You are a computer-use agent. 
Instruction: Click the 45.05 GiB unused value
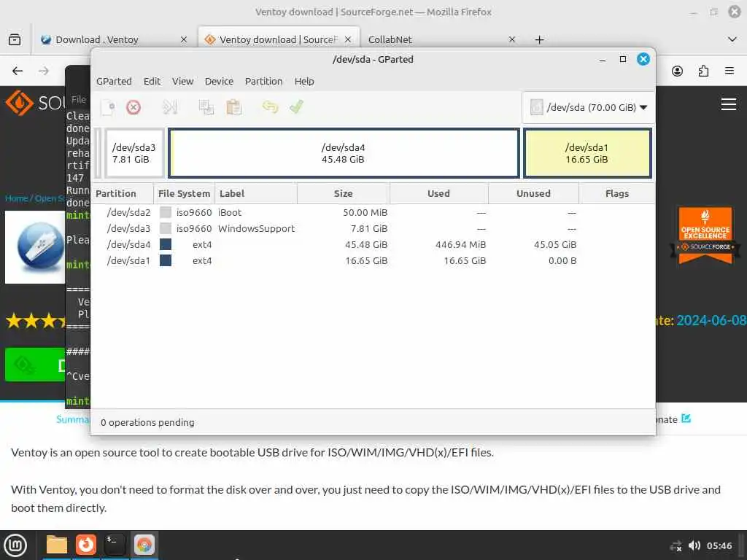(x=555, y=245)
